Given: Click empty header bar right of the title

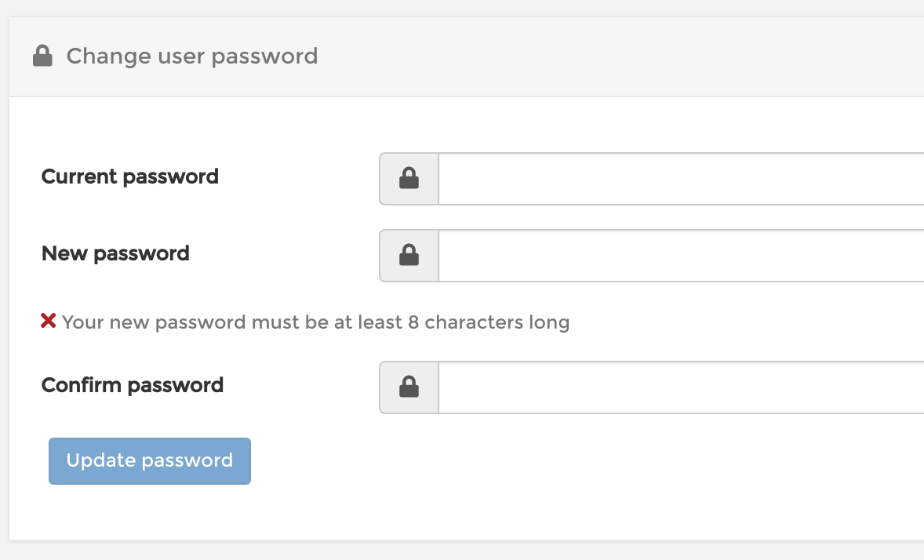Looking at the screenshot, I should [x=619, y=56].
